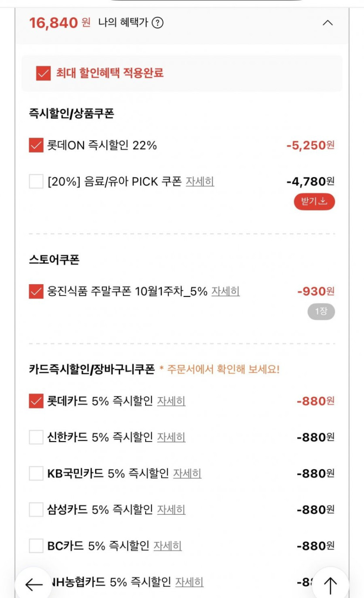Toggle the 최대 할인혜택 적용완료 checkbox

point(44,73)
